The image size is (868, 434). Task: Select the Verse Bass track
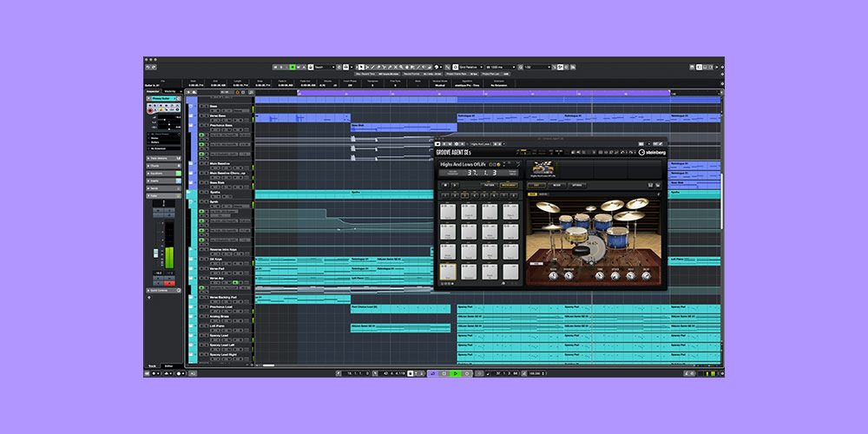tap(218, 115)
